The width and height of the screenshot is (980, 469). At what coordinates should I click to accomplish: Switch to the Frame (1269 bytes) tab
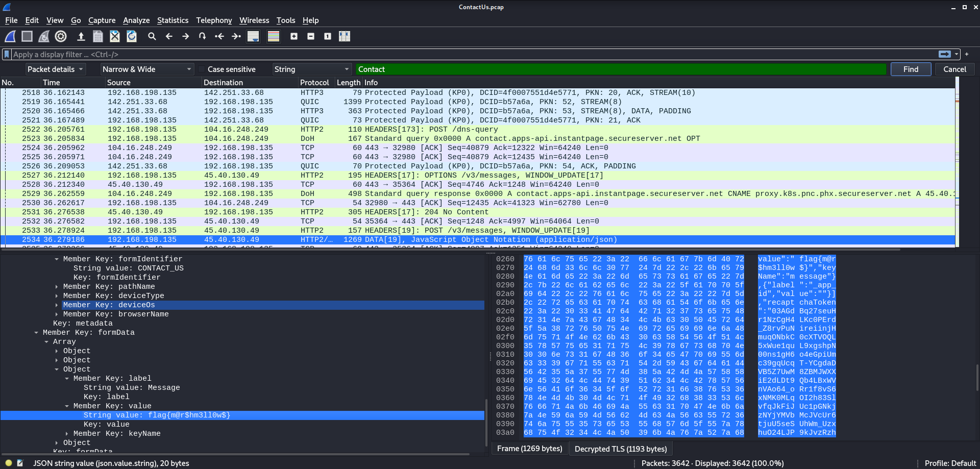click(x=529, y=449)
